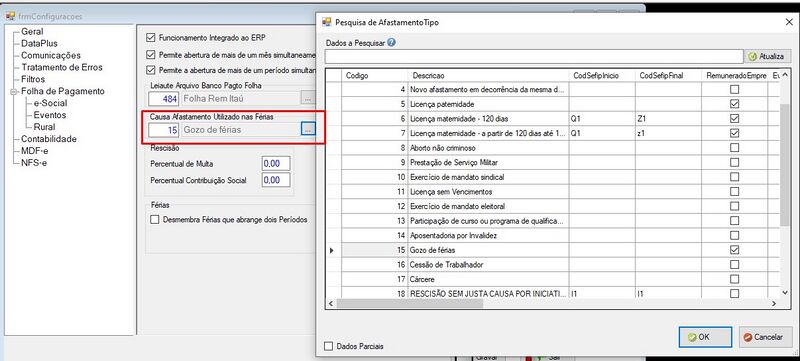Select Comunicações in the configuration tree

pyautogui.click(x=51, y=56)
